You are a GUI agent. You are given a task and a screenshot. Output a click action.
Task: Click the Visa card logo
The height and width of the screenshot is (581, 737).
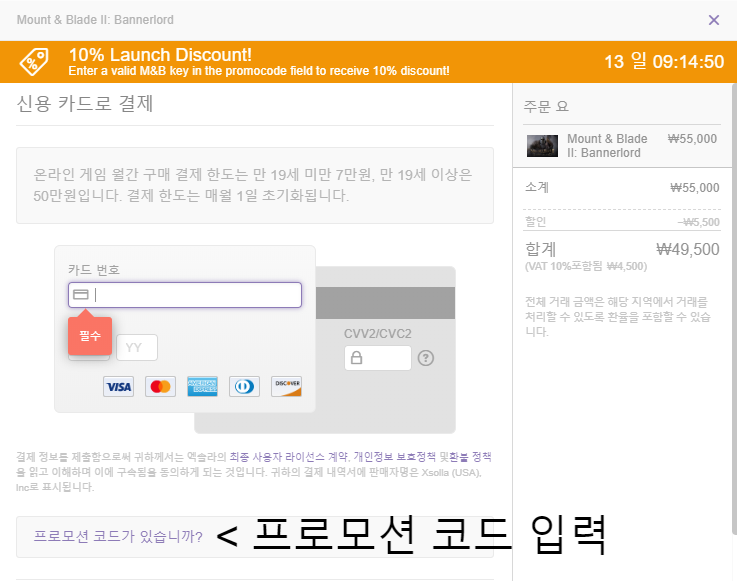118,386
